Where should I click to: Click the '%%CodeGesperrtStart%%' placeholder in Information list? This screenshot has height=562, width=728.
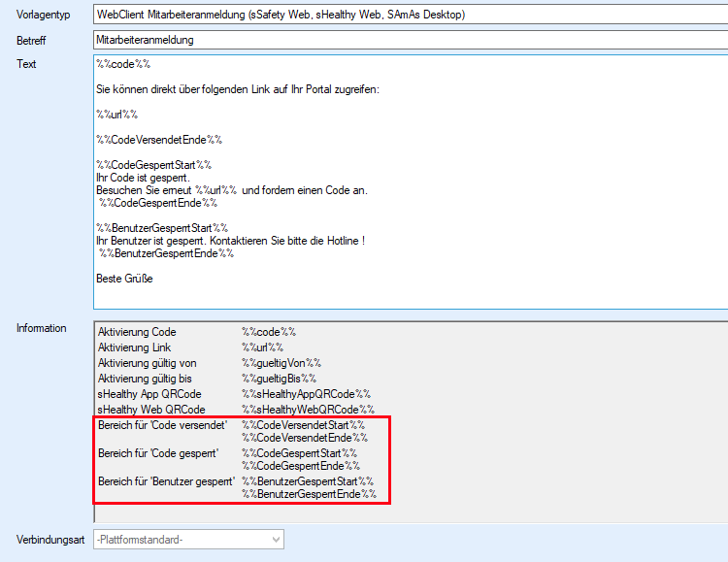300,453
